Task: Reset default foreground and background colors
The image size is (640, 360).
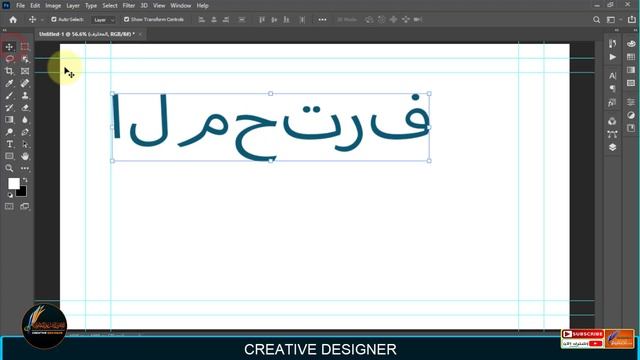Action: click(x=10, y=195)
